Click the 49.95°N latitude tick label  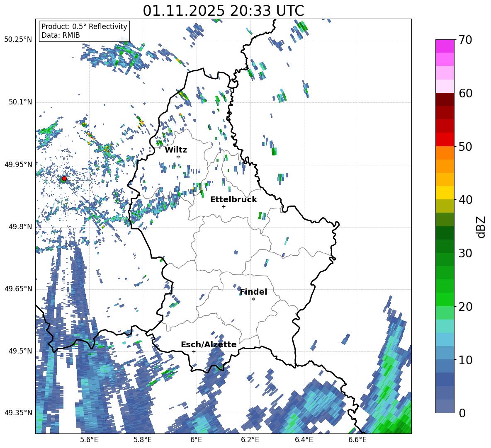pyautogui.click(x=18, y=165)
